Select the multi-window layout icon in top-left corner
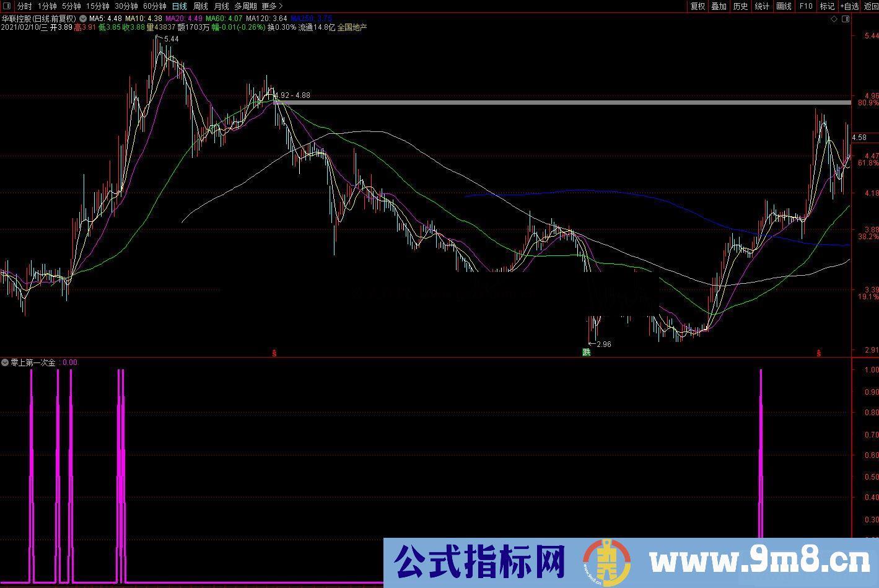 (x=6, y=6)
